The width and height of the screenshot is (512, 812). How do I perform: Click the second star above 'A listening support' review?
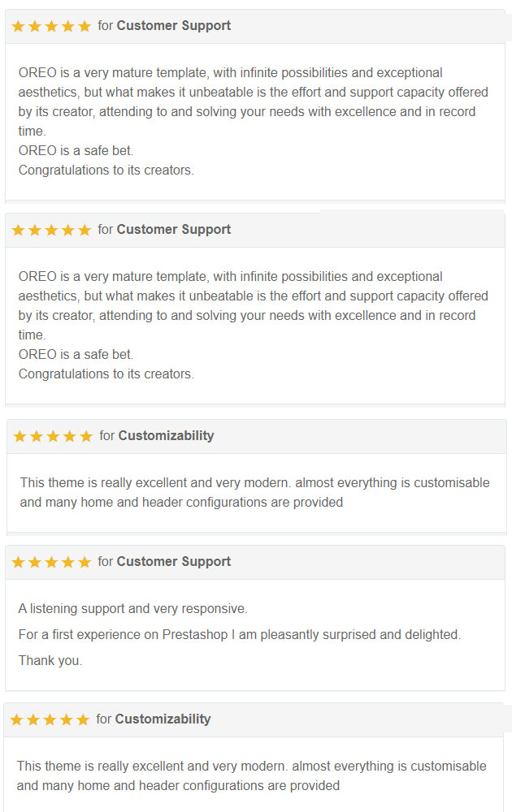[35, 562]
